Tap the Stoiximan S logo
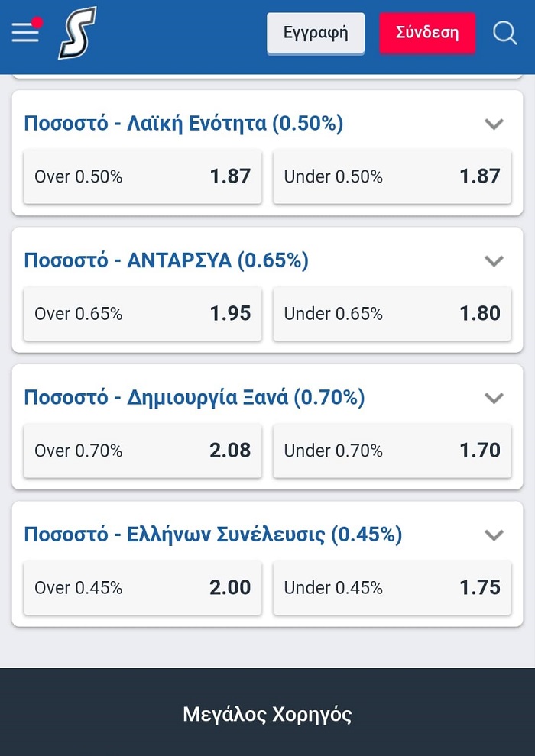The image size is (535, 756). pos(77,33)
